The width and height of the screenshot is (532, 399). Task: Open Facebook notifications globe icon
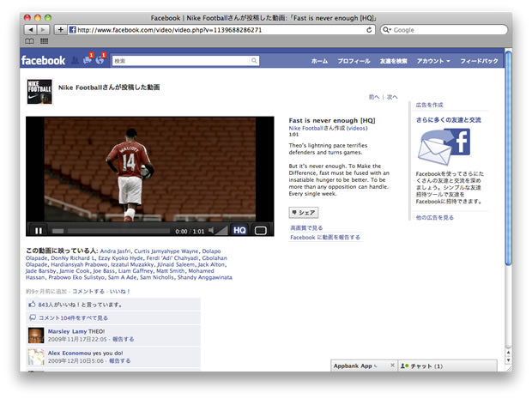tap(100, 60)
